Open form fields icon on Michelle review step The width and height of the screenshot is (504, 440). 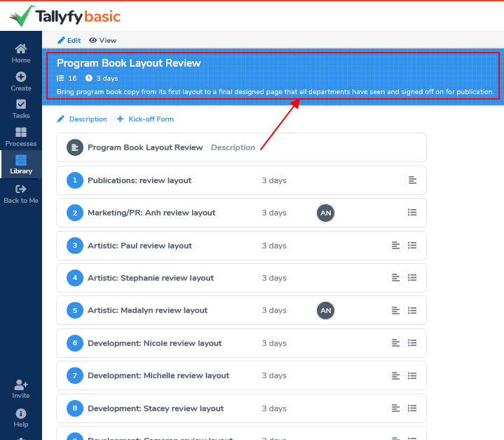tap(412, 375)
